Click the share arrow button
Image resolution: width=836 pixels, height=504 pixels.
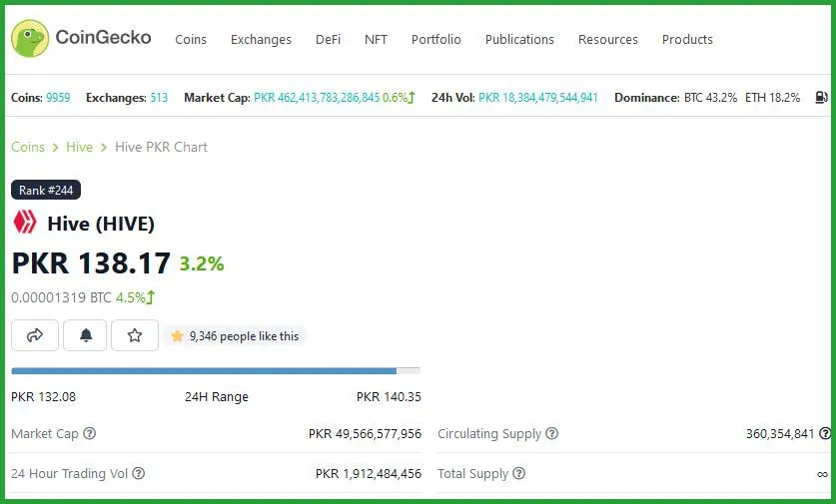[x=35, y=335]
